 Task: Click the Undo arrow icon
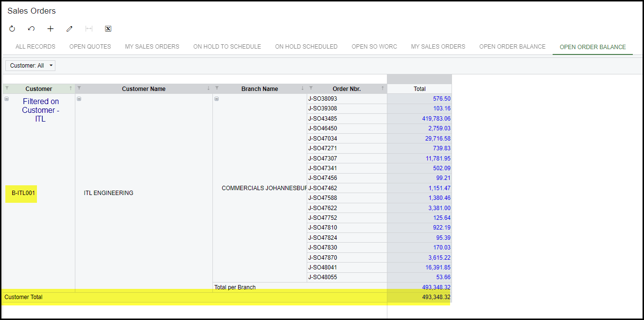pyautogui.click(x=31, y=29)
